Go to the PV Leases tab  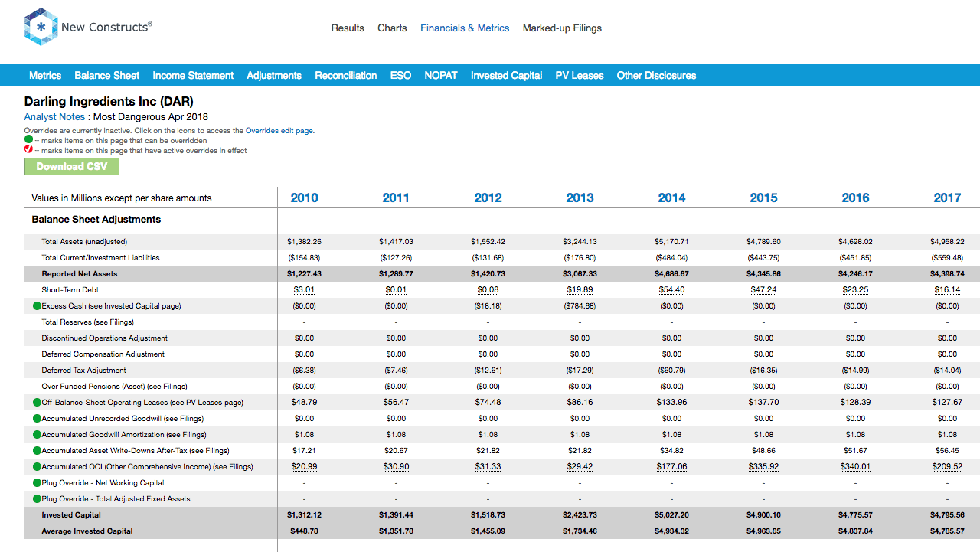[580, 75]
